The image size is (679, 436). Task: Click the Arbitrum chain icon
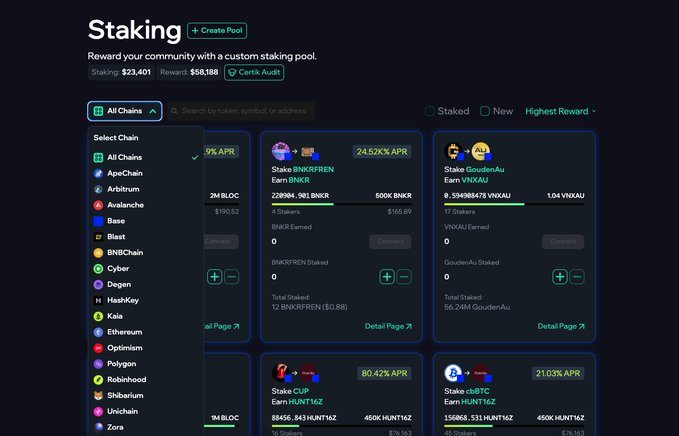(98, 189)
